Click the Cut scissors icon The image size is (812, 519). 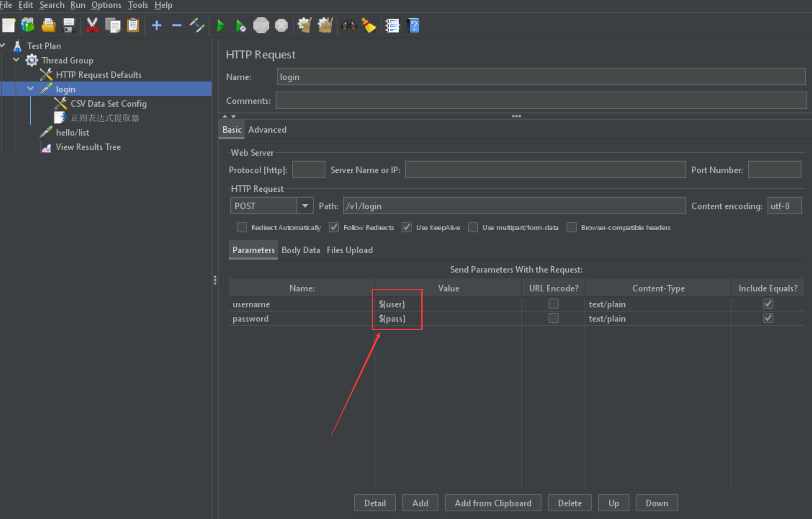point(92,25)
